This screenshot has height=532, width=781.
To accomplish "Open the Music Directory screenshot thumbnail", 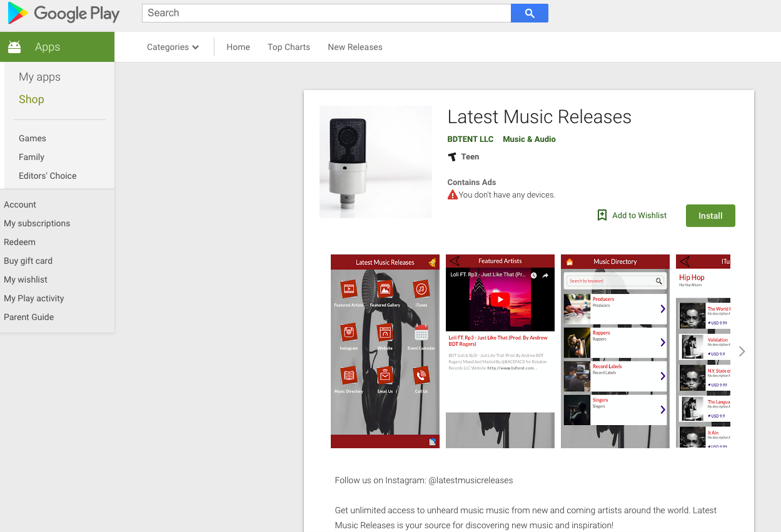I will click(615, 351).
